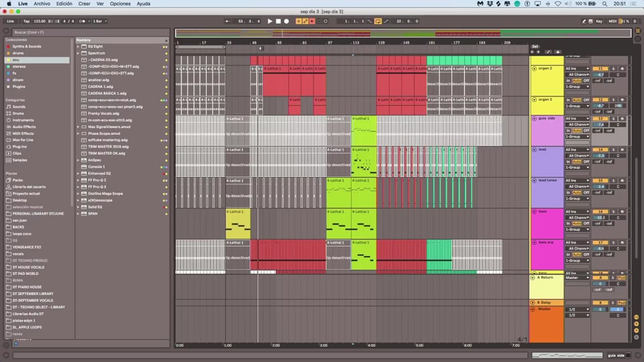644x362 pixels.
Task: Click the Set locator button
Action: pos(535,46)
